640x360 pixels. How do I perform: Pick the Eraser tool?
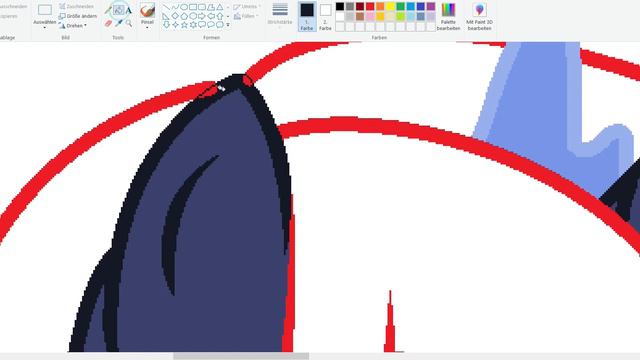[109, 23]
